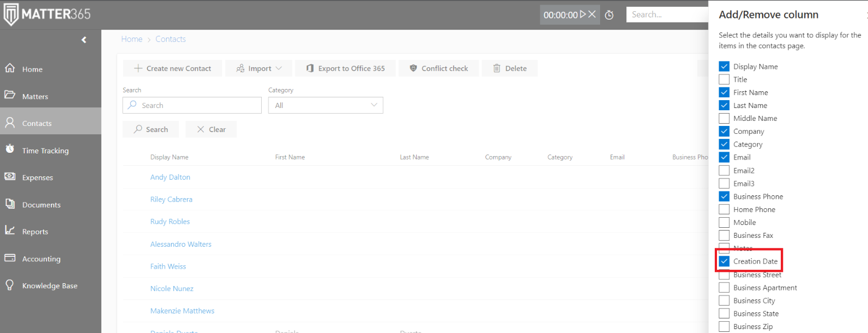This screenshot has width=868, height=333.
Task: Open contact Rudy Robles
Action: 170,222
